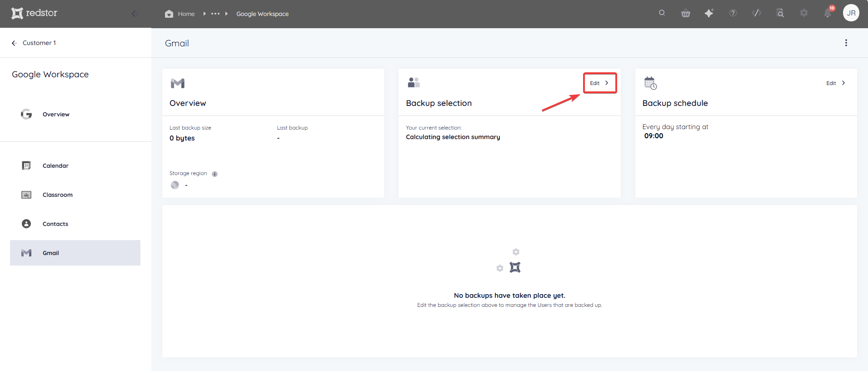Click the home icon in breadcrumb
Screen dimensions: 868x371
click(169, 14)
